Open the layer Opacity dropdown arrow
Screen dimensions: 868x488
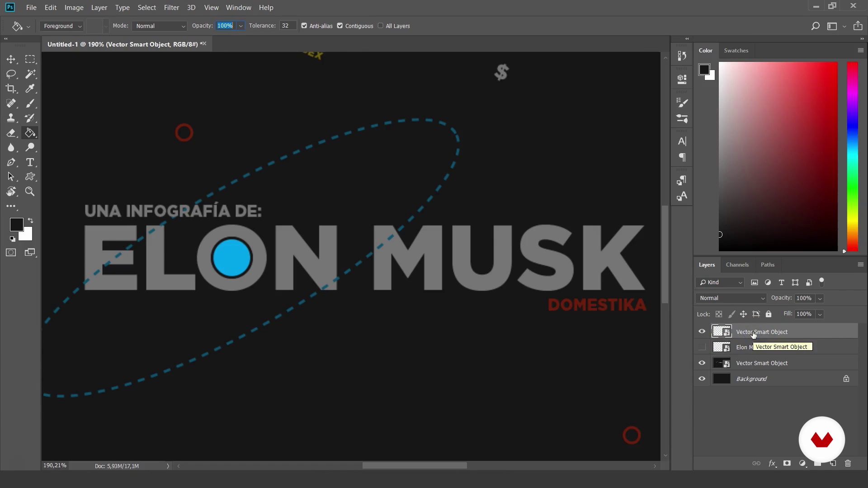820,298
